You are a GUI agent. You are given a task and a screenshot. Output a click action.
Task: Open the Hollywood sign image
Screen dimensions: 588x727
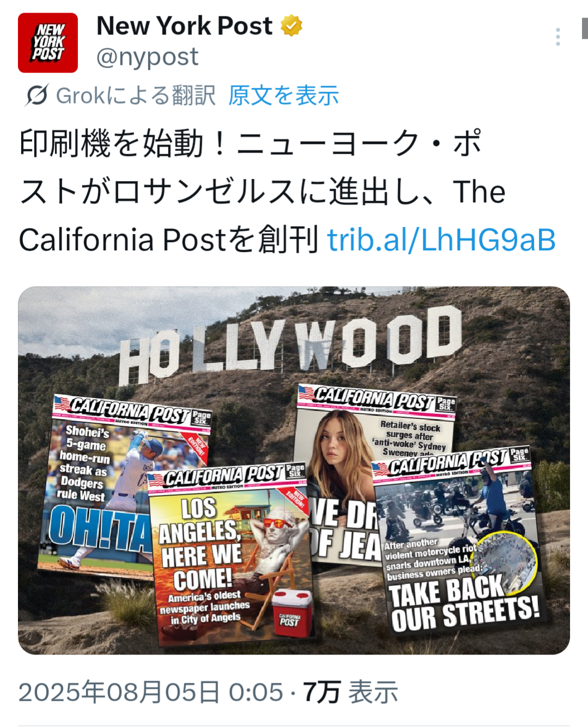[x=294, y=470]
